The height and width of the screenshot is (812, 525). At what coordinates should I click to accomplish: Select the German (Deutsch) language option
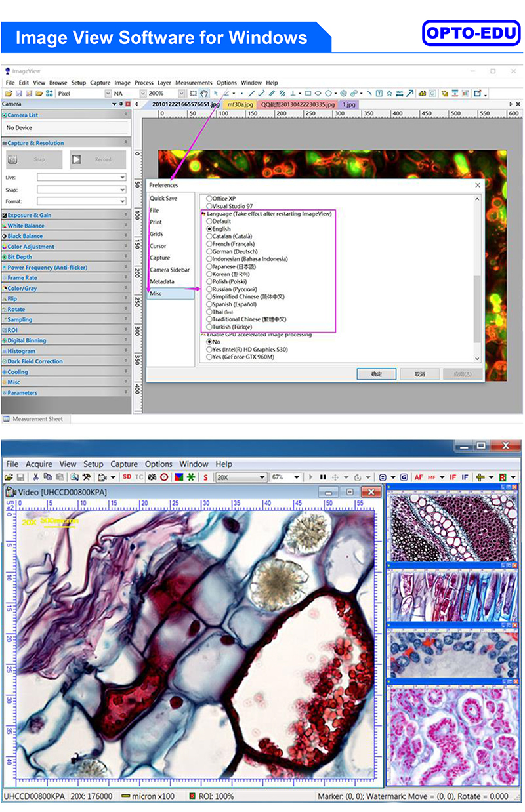point(210,251)
